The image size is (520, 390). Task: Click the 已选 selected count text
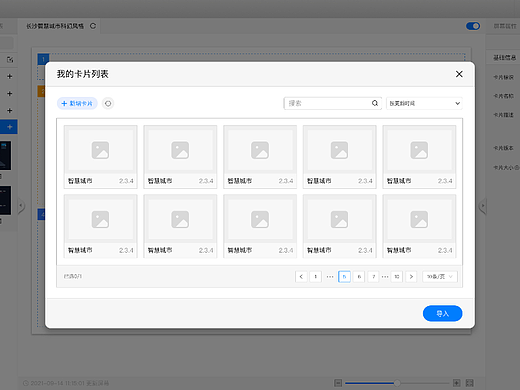coord(73,276)
